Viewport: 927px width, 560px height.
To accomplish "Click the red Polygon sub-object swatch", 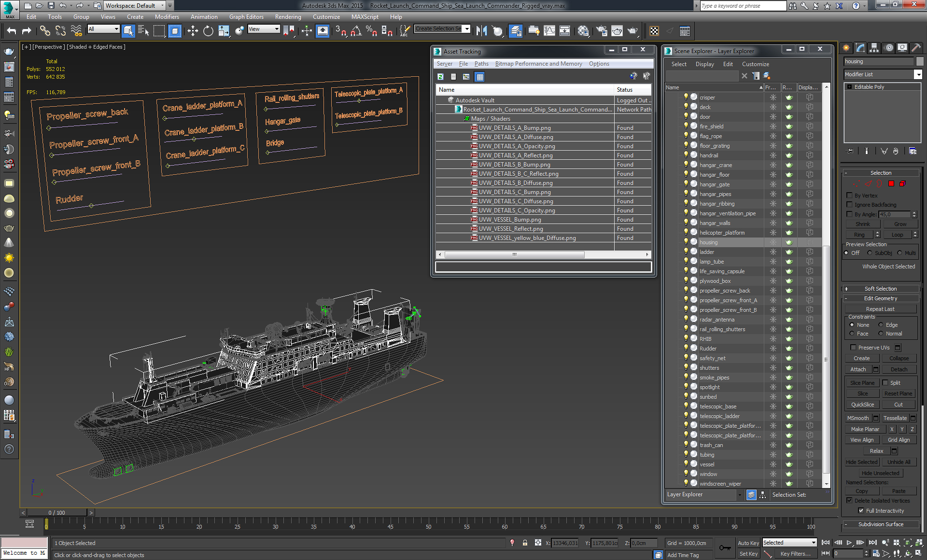I will click(891, 183).
